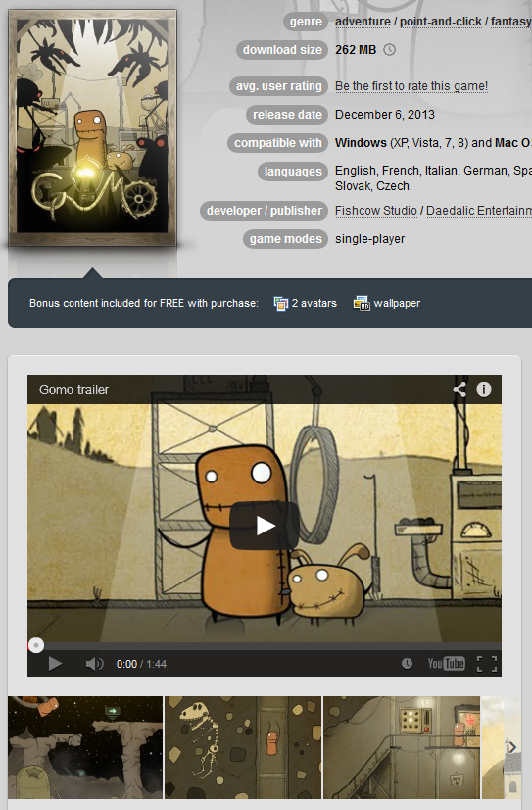
Task: Click the Watch Later clock icon
Action: click(x=408, y=664)
